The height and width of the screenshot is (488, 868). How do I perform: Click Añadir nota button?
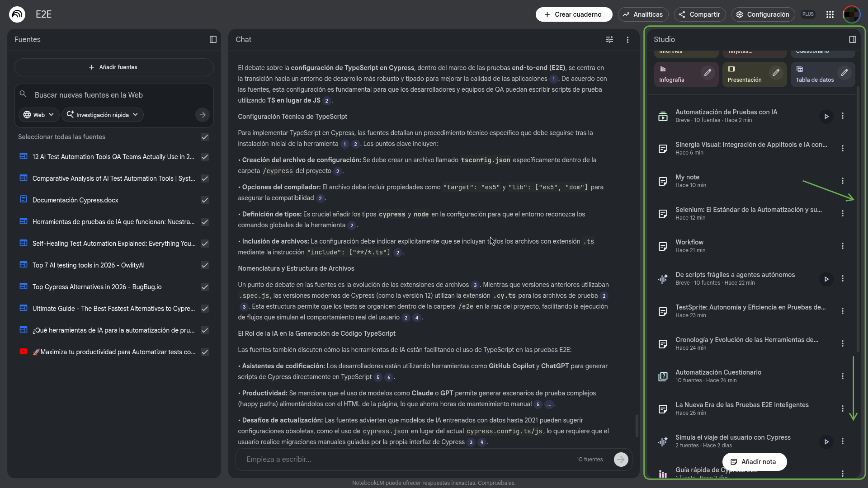(754, 462)
